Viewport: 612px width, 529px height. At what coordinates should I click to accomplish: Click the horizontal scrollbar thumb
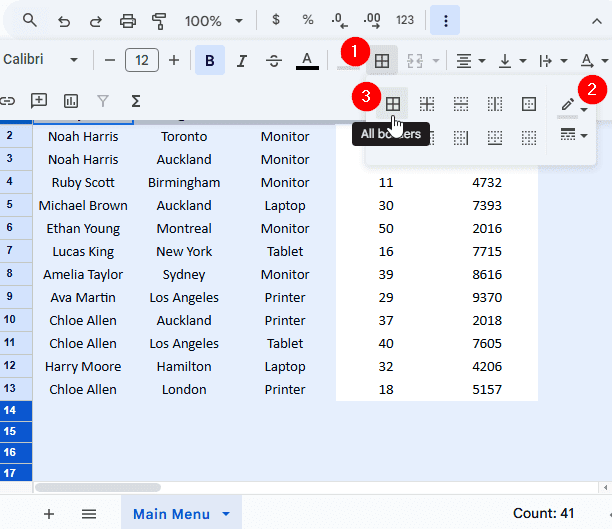tap(98, 487)
